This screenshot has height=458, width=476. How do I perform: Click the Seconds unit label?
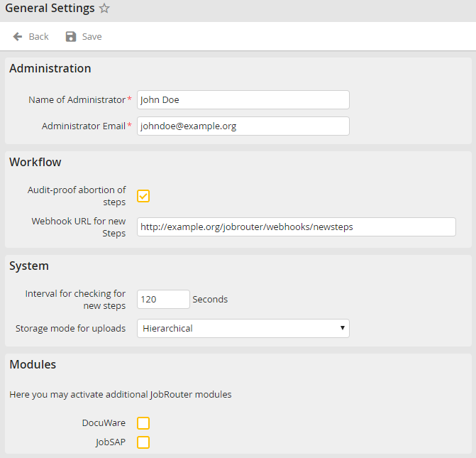tap(210, 300)
